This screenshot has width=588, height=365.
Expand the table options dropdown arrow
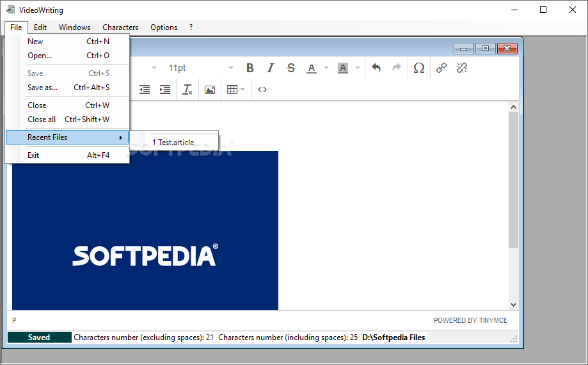pos(242,89)
